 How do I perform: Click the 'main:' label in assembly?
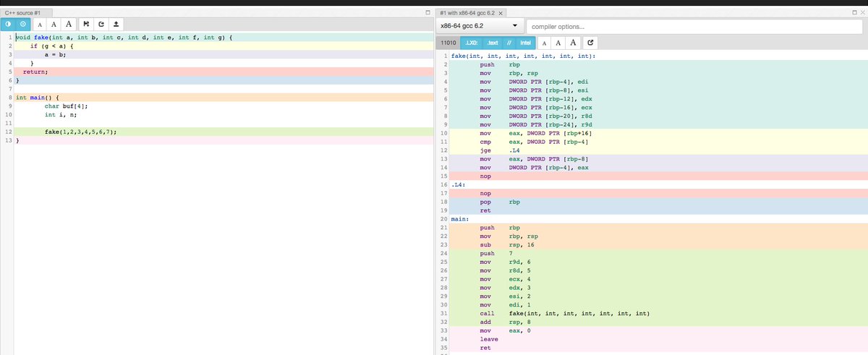point(460,218)
